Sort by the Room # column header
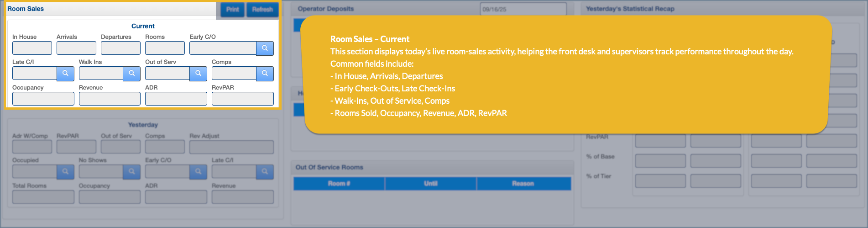 [339, 184]
